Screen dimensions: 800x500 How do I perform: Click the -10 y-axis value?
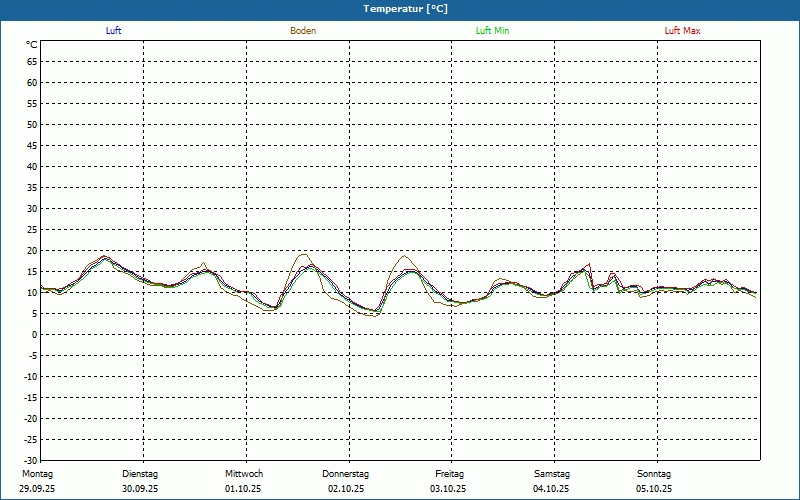31,377
